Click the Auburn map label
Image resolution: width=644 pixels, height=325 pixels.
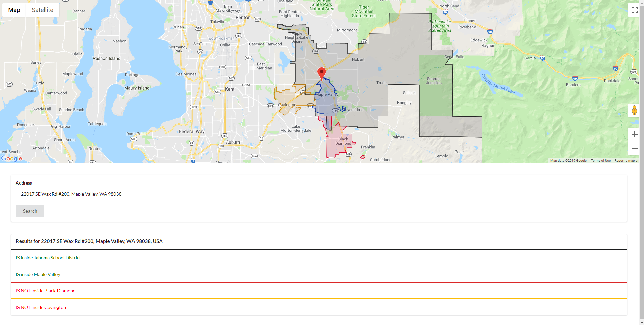coord(233,142)
